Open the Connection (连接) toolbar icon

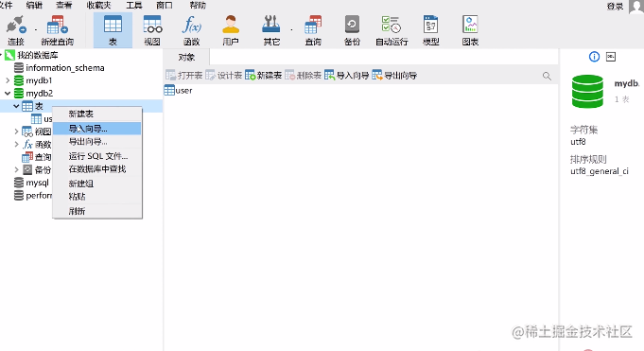(16, 30)
